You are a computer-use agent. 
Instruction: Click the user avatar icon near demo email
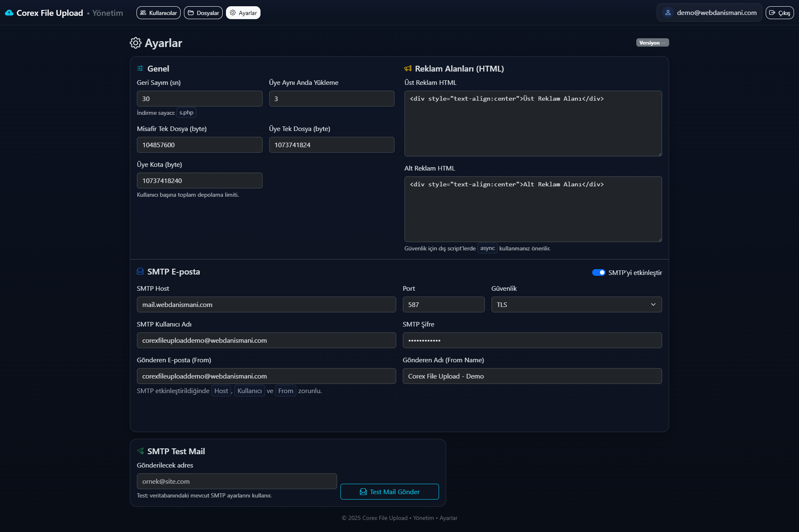(668, 12)
